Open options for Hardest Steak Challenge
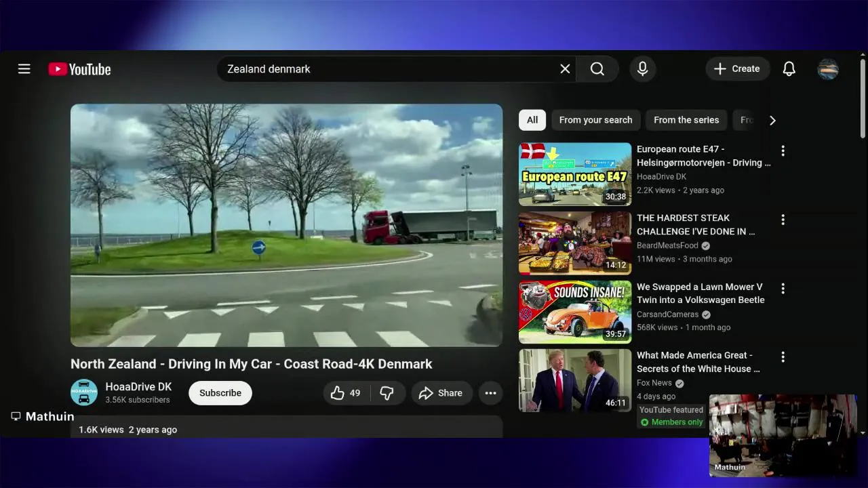868x488 pixels. [x=783, y=220]
